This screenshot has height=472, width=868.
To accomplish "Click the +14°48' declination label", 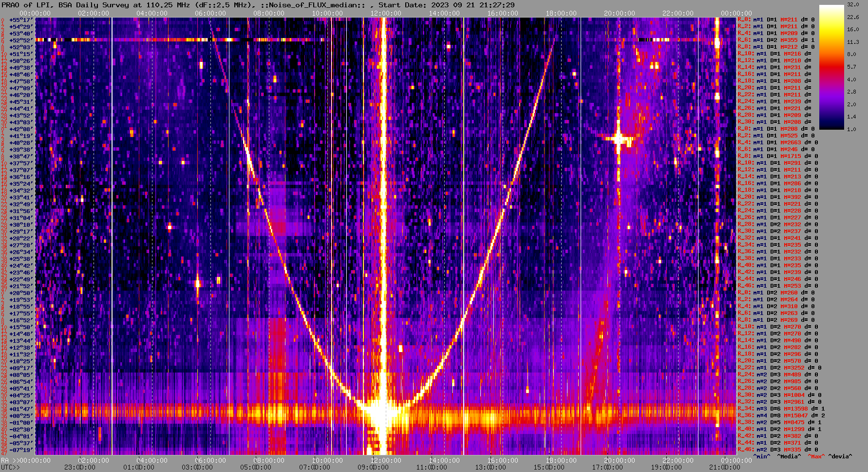I will click(x=20, y=334).
